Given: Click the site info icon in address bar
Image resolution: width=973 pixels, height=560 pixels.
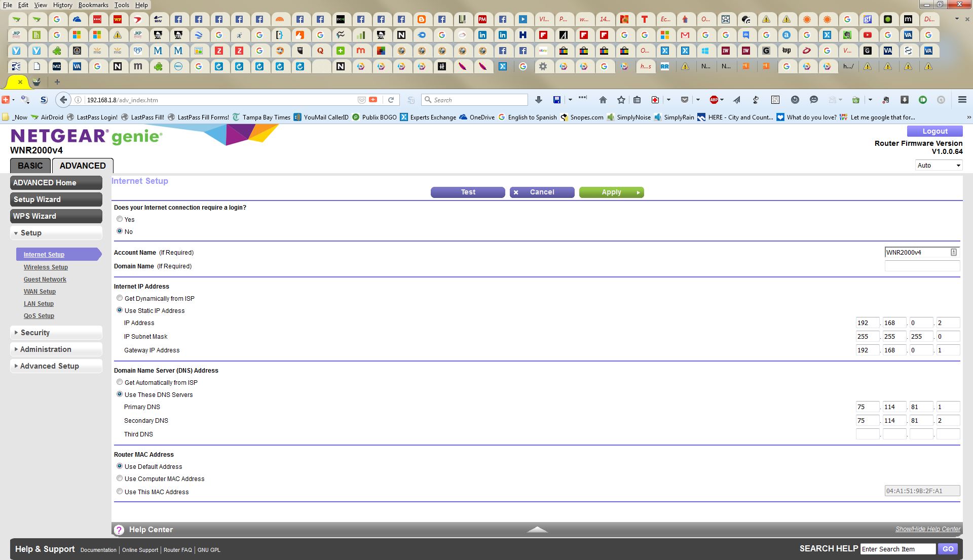Looking at the screenshot, I should (79, 100).
